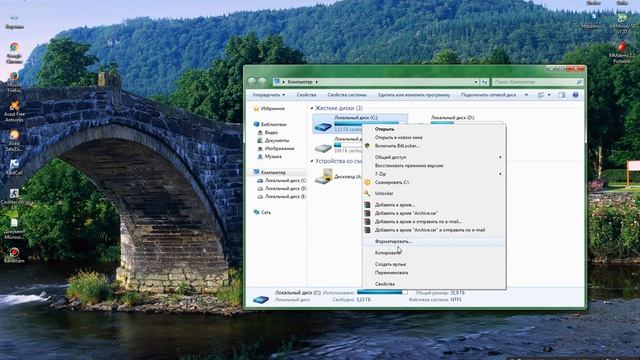Screen dimensions: 640x360
Task: Open the Explorer help button
Action: coord(576,95)
